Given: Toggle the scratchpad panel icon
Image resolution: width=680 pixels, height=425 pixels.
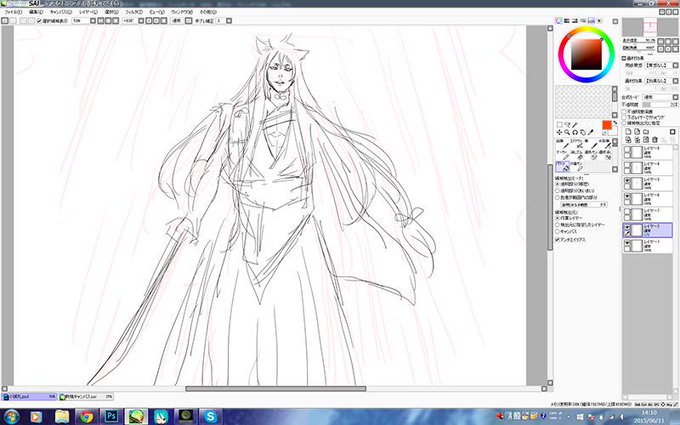Looking at the screenshot, I should pyautogui.click(x=599, y=21).
